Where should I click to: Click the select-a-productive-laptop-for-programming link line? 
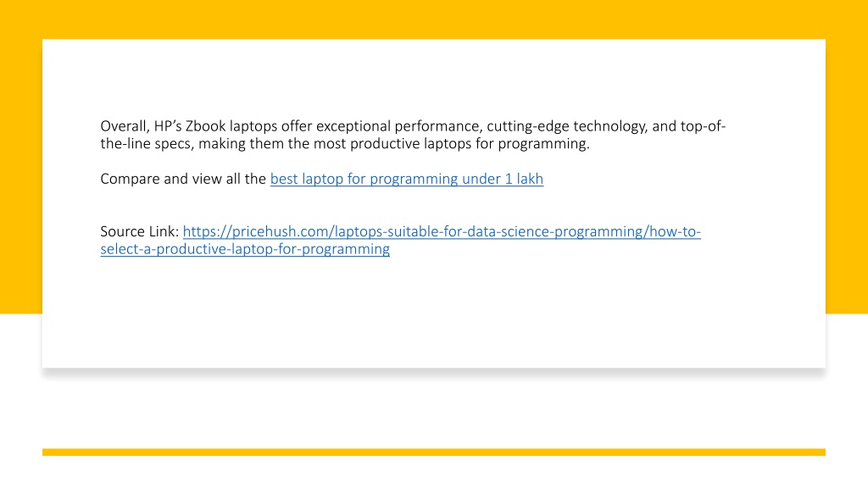click(245, 250)
